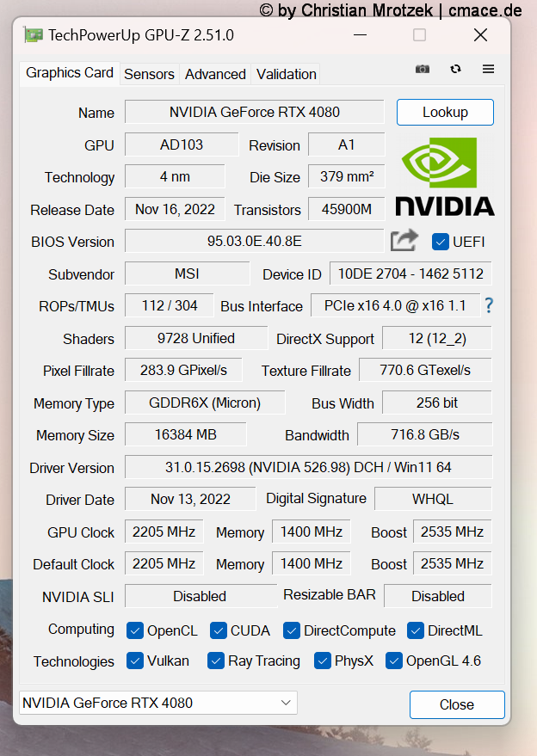Switch to the Graphics Card tab
This screenshot has height=756, width=537.
click(x=70, y=73)
